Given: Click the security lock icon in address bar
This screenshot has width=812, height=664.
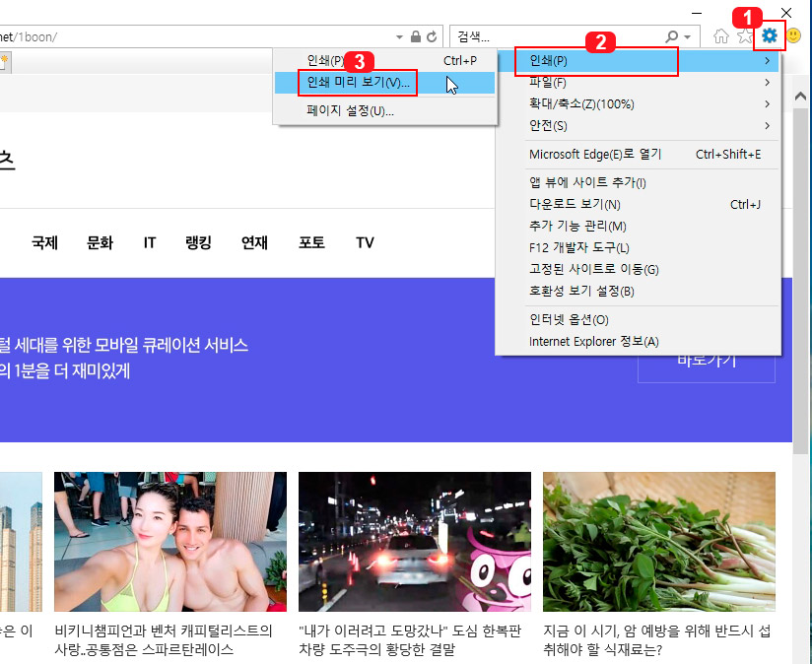Looking at the screenshot, I should tap(416, 35).
